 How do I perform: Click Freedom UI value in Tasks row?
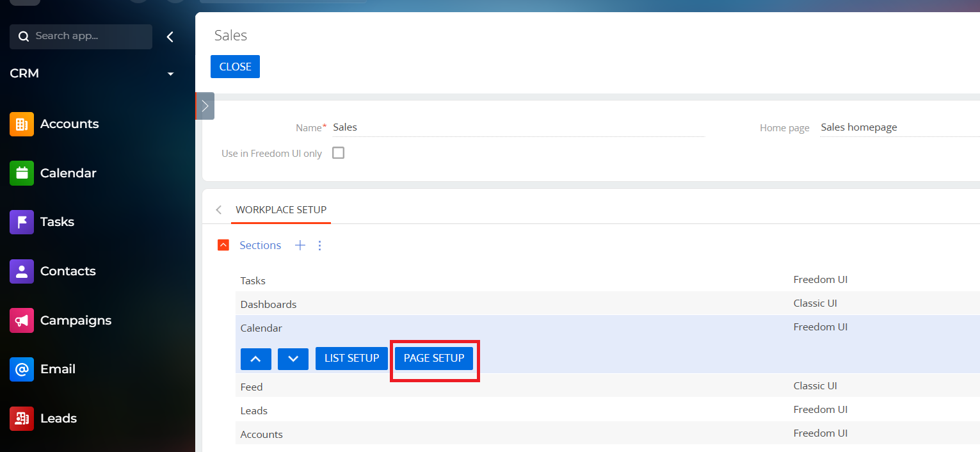click(x=820, y=280)
